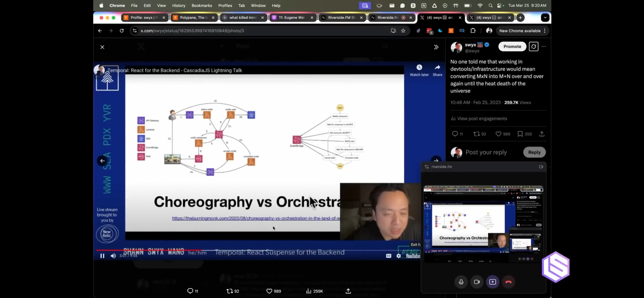
Task: Switch to the 'what killed inno' tab
Action: click(243, 17)
